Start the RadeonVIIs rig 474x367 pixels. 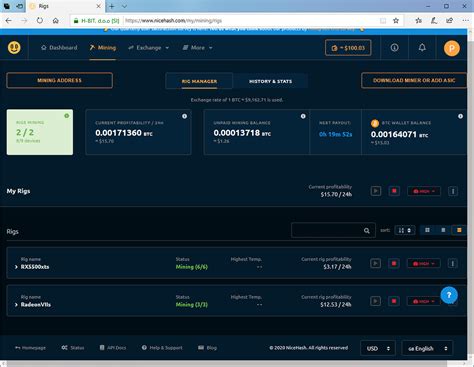375,301
